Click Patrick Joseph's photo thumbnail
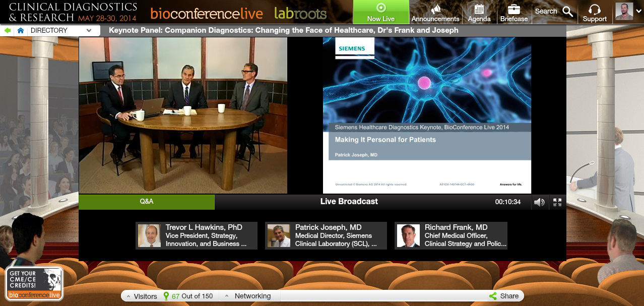Image resolution: width=644 pixels, height=306 pixels. [x=279, y=235]
